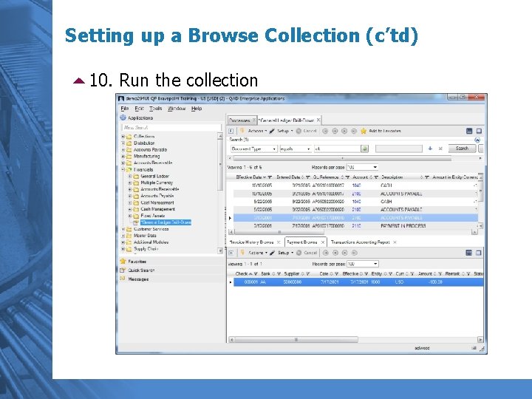Click lookup icon beside search value

[365, 149]
